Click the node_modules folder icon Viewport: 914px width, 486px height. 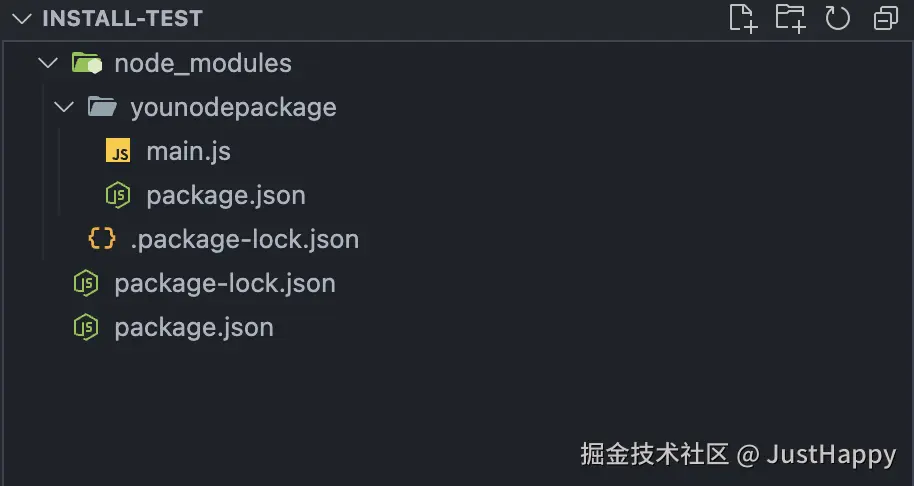click(x=87, y=64)
